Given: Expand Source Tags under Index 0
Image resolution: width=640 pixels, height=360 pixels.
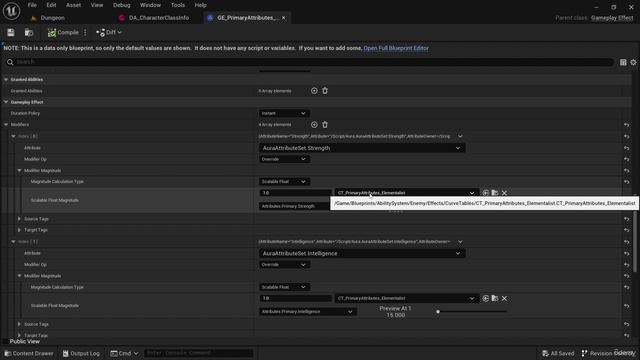Looking at the screenshot, I should coord(19,219).
